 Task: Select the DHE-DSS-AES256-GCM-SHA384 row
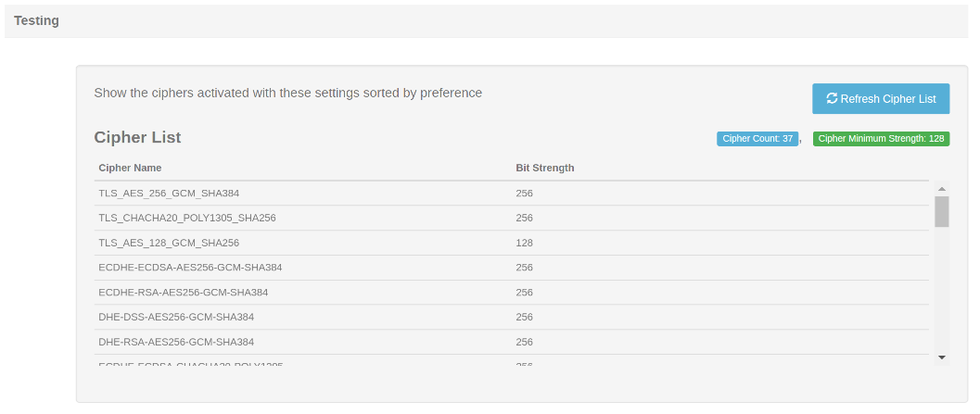[x=511, y=317]
